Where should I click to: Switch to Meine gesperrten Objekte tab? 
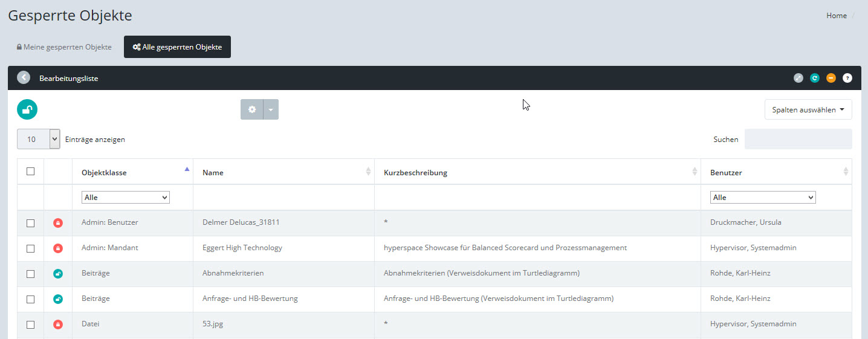pyautogui.click(x=64, y=47)
